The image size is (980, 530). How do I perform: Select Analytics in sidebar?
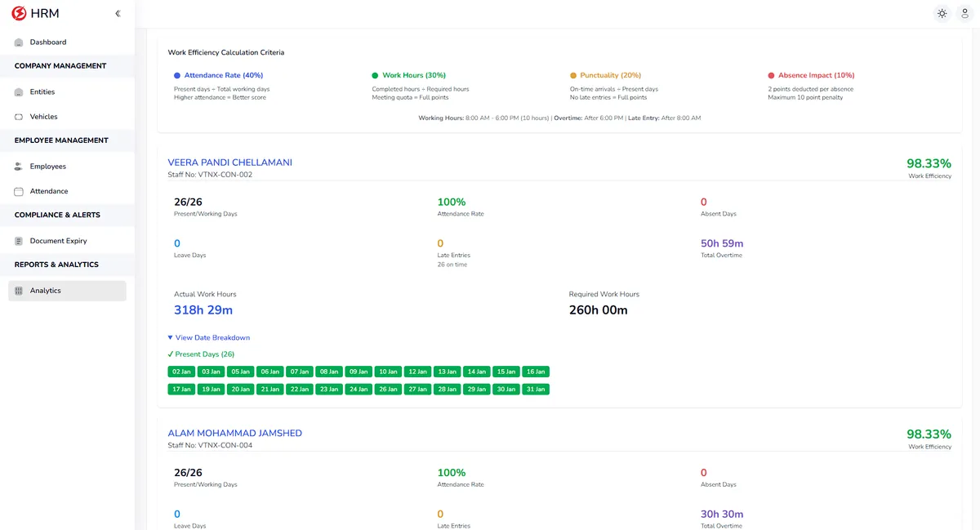point(67,291)
